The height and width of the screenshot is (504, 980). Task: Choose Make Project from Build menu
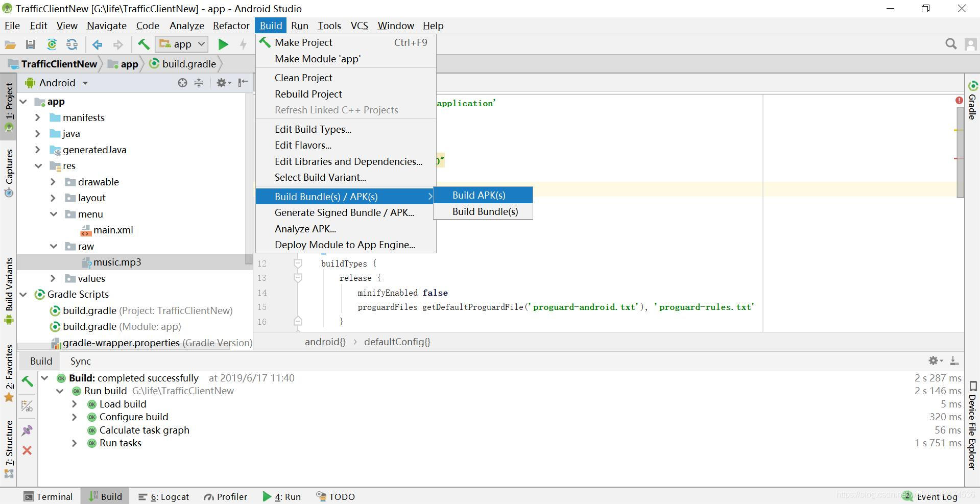[346, 42]
